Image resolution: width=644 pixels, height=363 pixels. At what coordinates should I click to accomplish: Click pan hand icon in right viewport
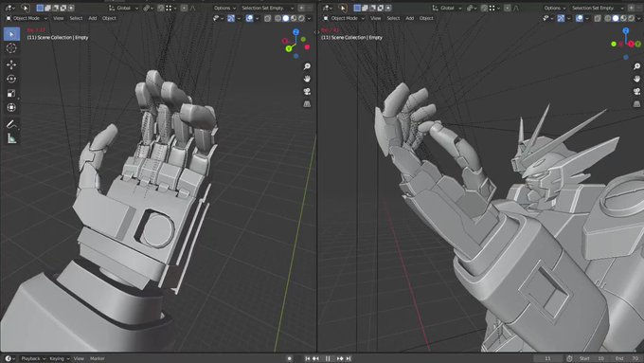tap(636, 79)
